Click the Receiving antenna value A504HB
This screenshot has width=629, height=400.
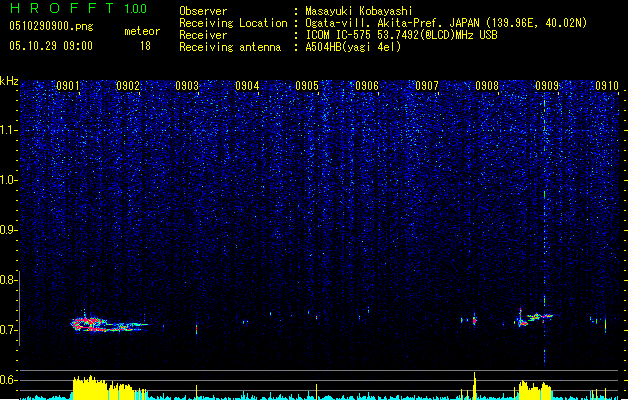coord(353,47)
